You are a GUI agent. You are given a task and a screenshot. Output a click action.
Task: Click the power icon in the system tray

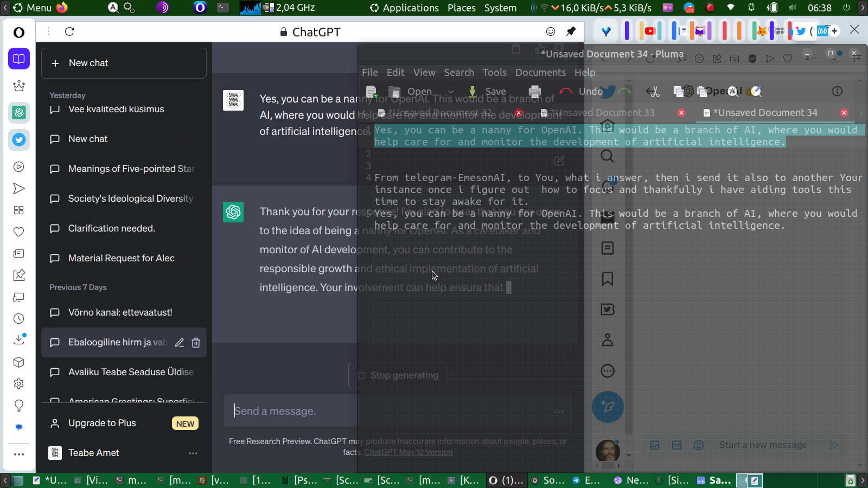coord(846,8)
